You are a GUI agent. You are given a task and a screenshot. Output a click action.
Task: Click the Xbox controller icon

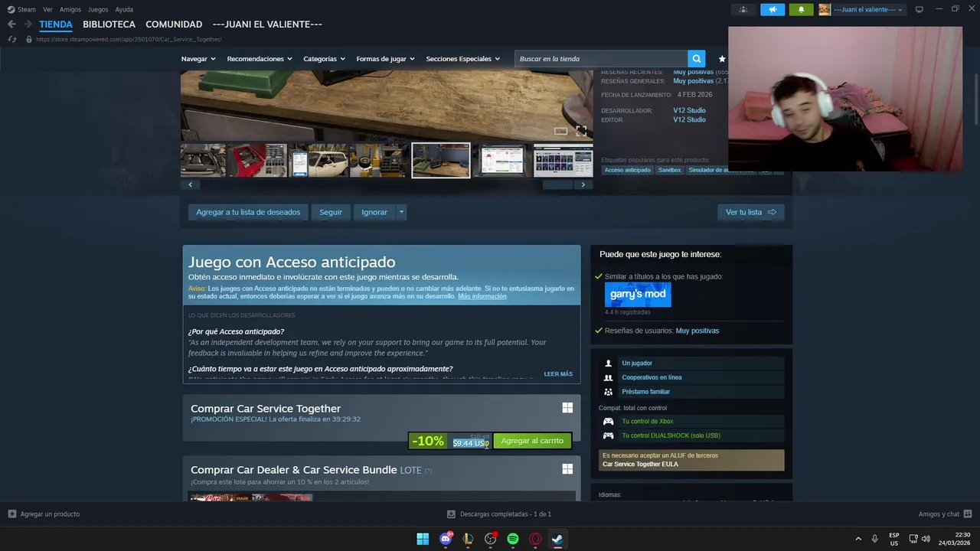coord(608,421)
